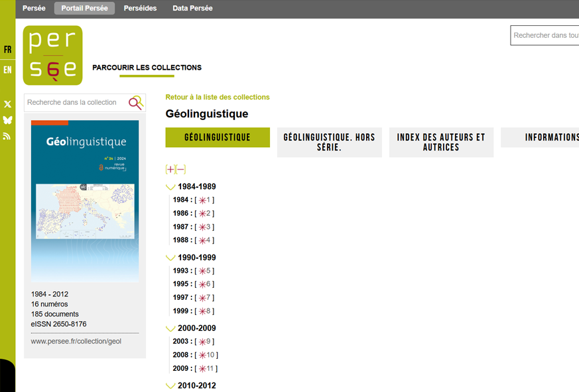Open issue 10 from 2008
The image size is (579, 392).
[208, 356]
